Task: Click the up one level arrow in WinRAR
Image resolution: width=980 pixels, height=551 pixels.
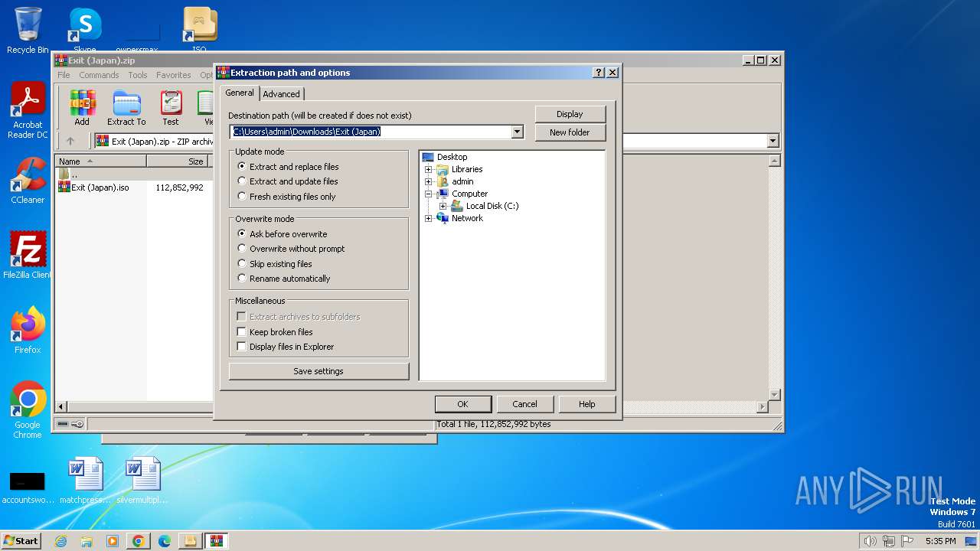Action: [x=70, y=141]
